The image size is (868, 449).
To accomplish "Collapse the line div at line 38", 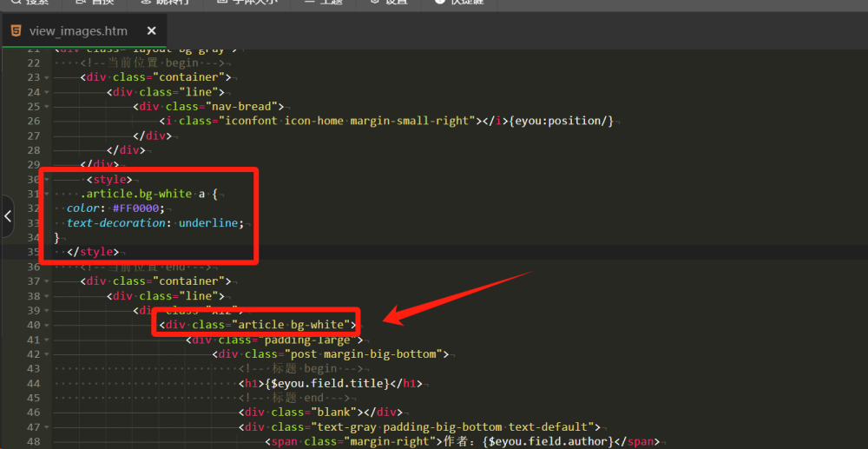I will (x=47, y=296).
